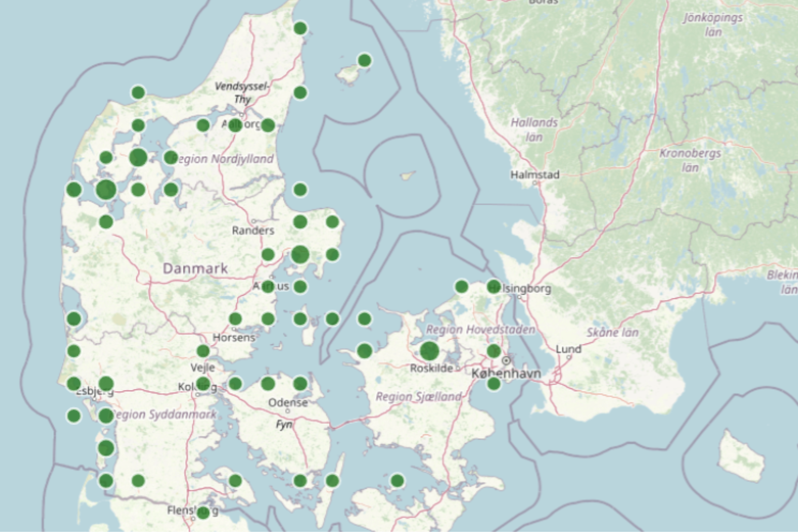Screen dimensions: 798x532
Task: Select marker covering Region Nordjylland's first letter
Action: pos(171,157)
